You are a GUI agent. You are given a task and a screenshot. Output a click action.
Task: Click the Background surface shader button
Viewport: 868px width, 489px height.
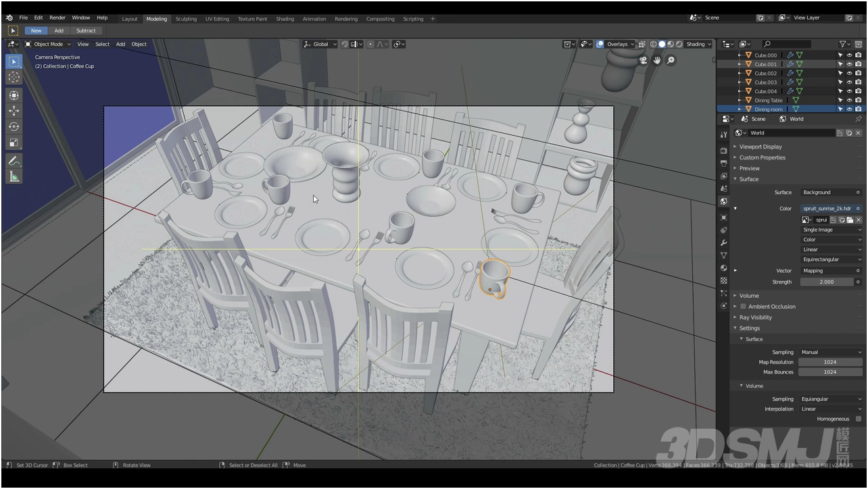tap(831, 192)
